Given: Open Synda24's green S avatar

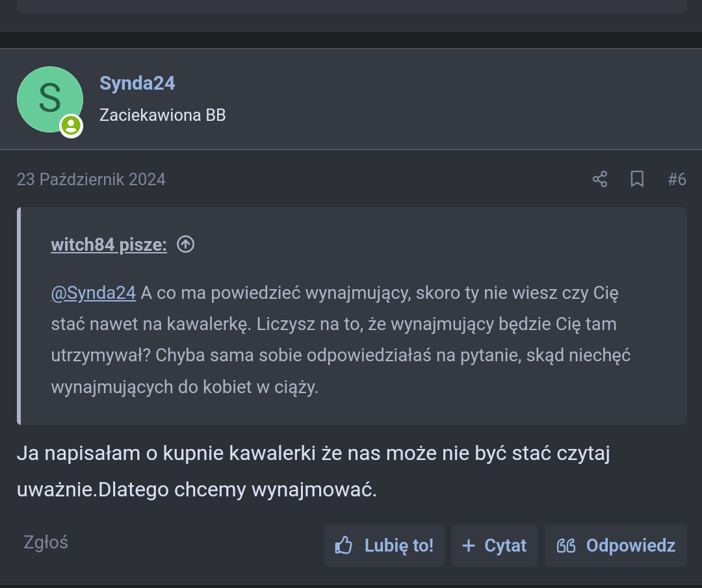Looking at the screenshot, I should (x=49, y=99).
